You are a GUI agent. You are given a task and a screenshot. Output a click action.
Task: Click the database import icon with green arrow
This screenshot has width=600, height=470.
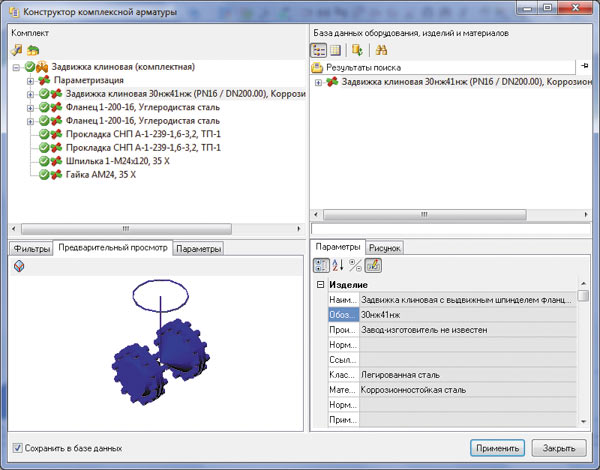pyautogui.click(x=358, y=49)
